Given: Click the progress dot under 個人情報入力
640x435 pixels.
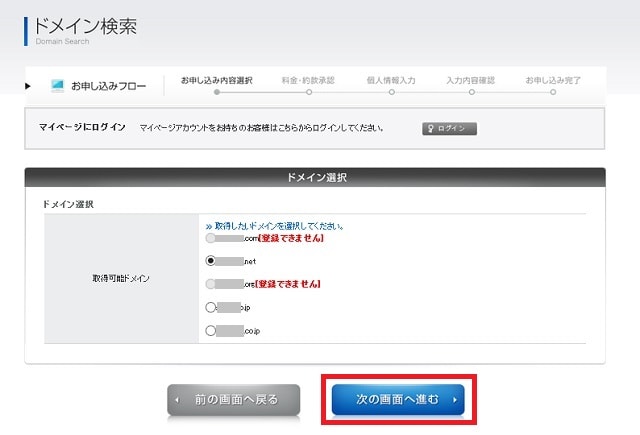Looking at the screenshot, I should tap(390, 92).
